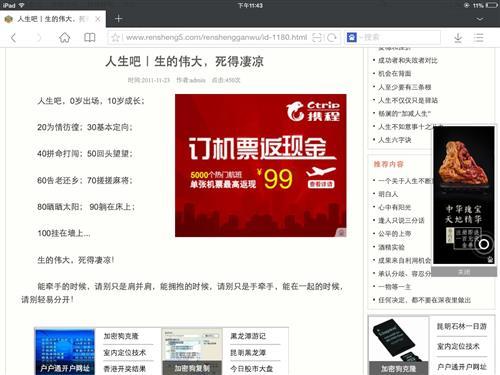Tap battery indicator in status bar
500x375 pixels.
(x=492, y=5)
